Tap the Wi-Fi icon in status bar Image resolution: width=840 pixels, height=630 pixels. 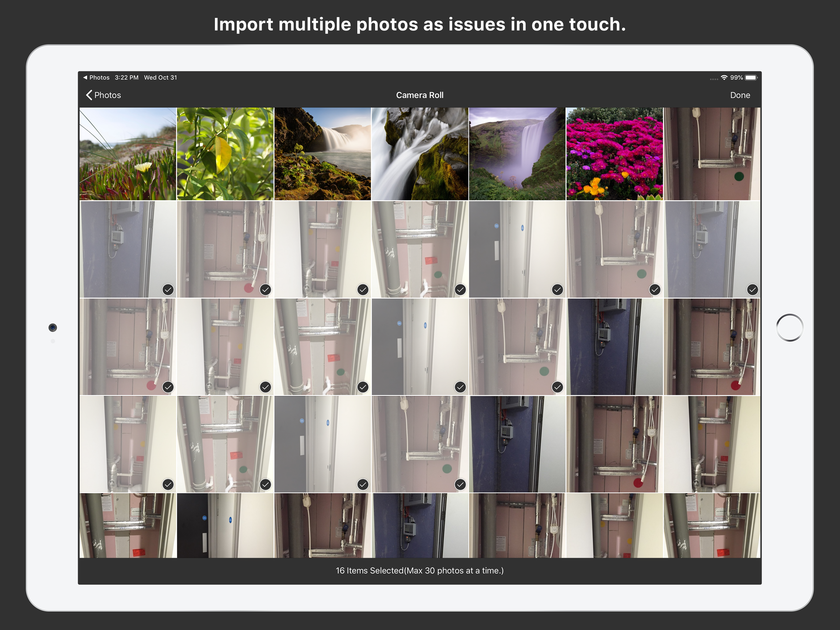724,78
